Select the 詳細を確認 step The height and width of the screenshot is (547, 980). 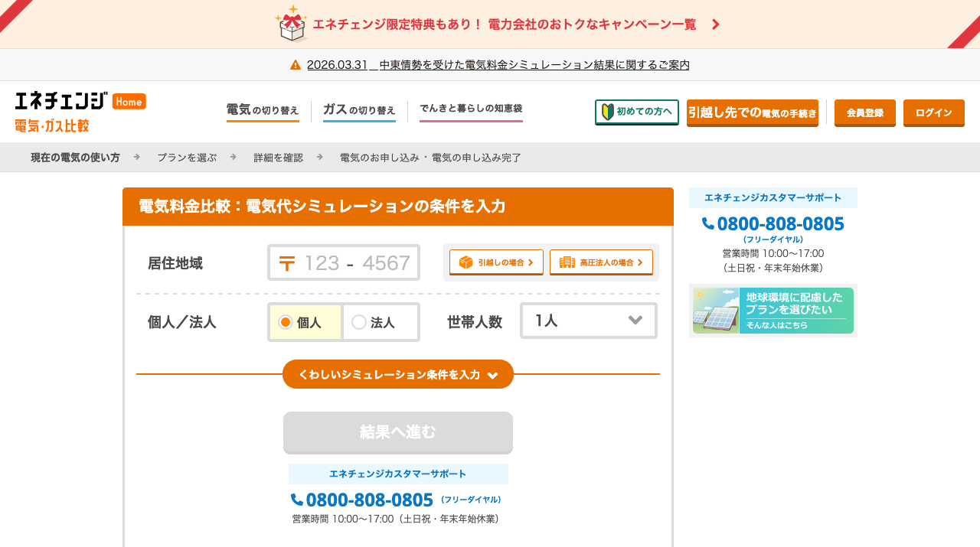point(279,158)
